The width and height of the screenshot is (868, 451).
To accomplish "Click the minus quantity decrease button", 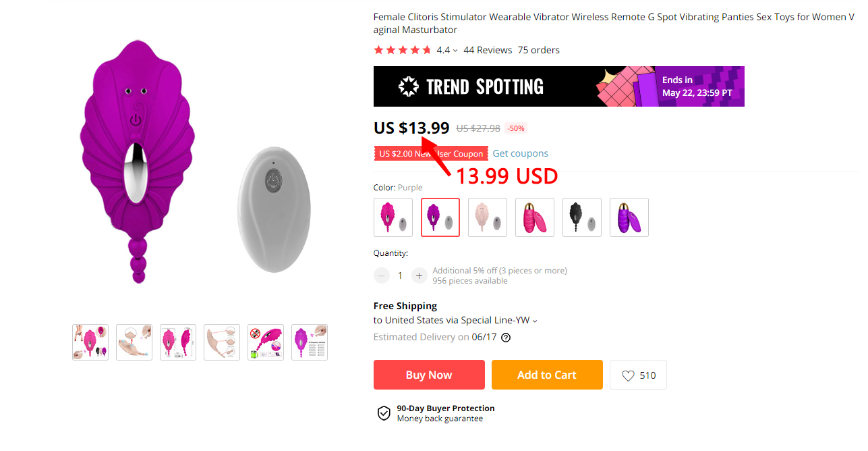I will click(382, 275).
